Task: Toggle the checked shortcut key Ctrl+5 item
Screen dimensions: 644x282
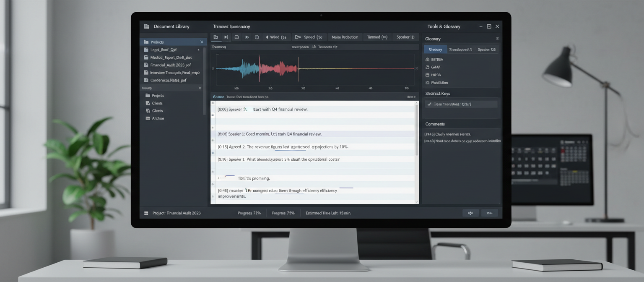Action: click(461, 104)
